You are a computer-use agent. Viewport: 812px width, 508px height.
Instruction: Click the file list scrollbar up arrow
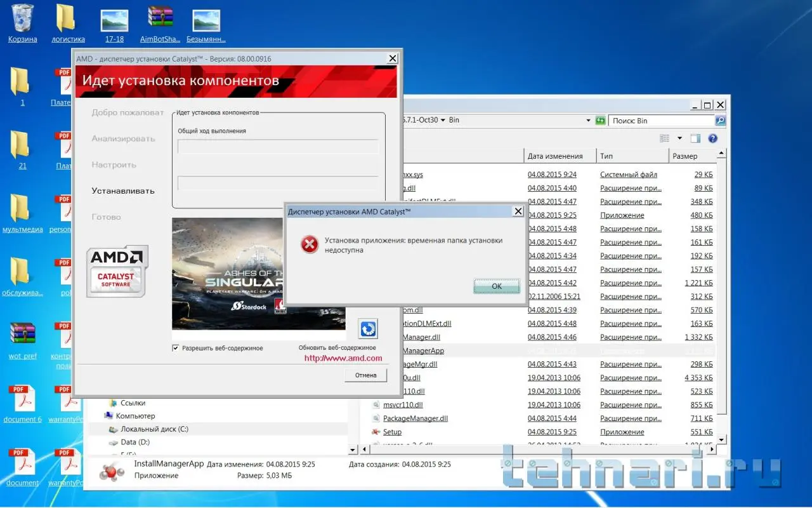pos(723,154)
